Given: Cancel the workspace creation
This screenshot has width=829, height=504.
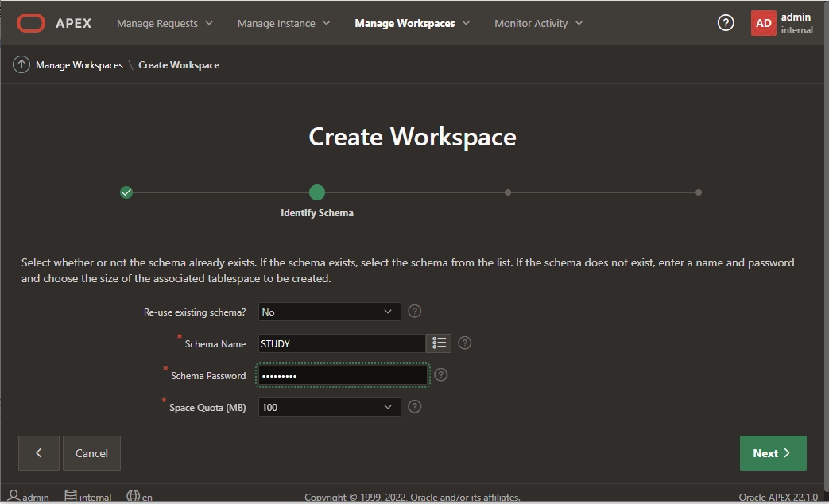Looking at the screenshot, I should click(x=91, y=453).
